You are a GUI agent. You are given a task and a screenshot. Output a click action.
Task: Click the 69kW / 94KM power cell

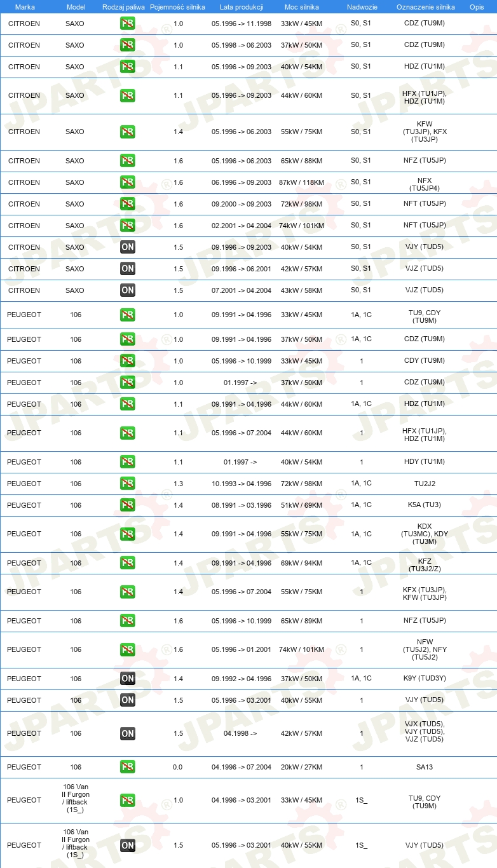click(x=301, y=563)
